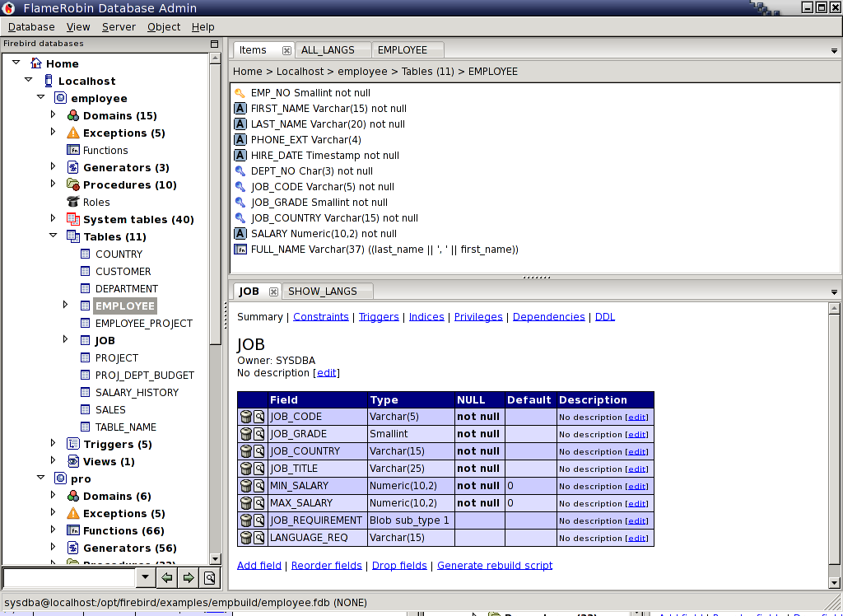Screen dimensions: 843x616
Task: Click the Add field link
Action: coord(259,566)
